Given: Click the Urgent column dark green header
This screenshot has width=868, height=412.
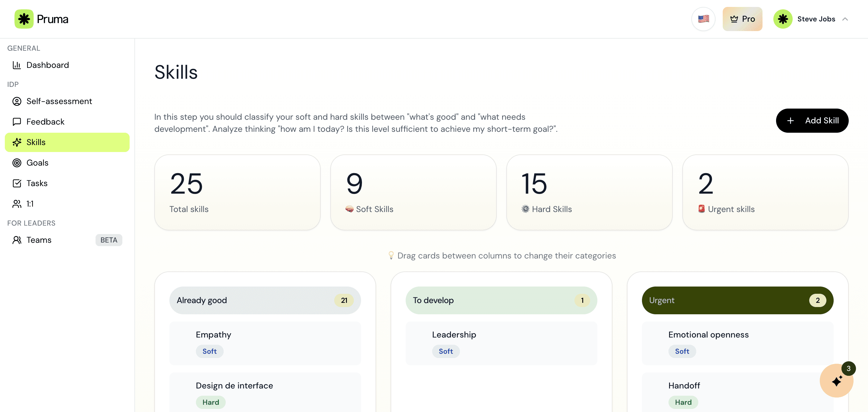Looking at the screenshot, I should pyautogui.click(x=737, y=300).
